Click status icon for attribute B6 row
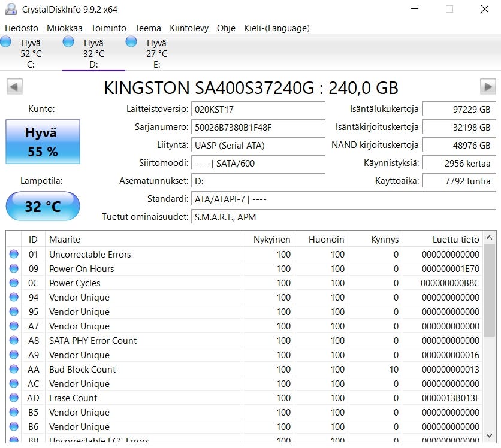The height and width of the screenshot is (448, 501). coord(14,426)
